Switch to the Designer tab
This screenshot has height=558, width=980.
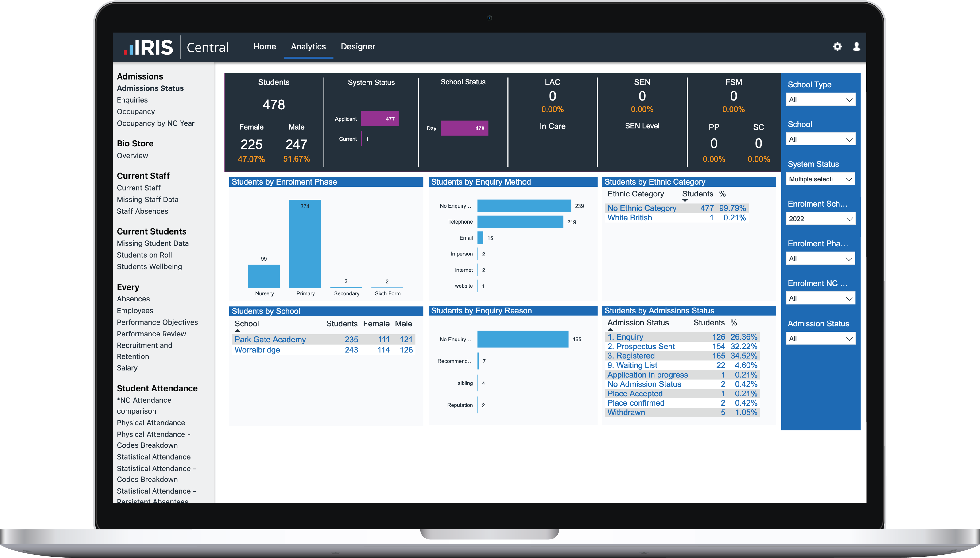[x=358, y=46]
